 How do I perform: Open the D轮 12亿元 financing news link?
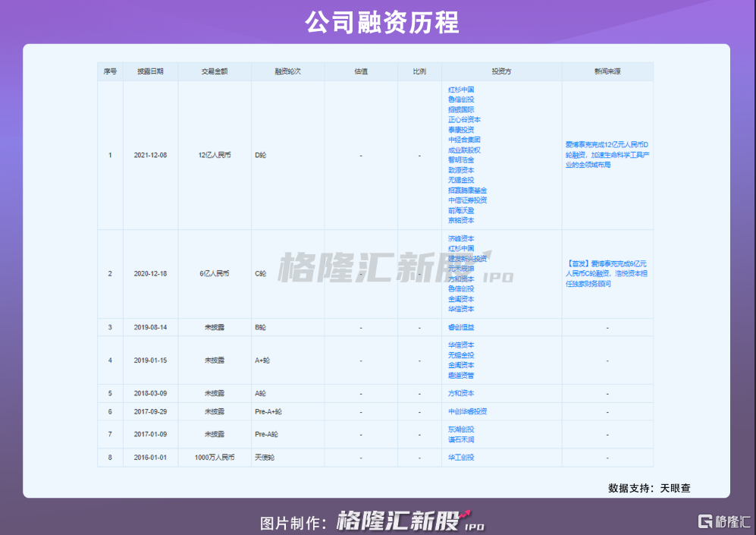click(607, 154)
